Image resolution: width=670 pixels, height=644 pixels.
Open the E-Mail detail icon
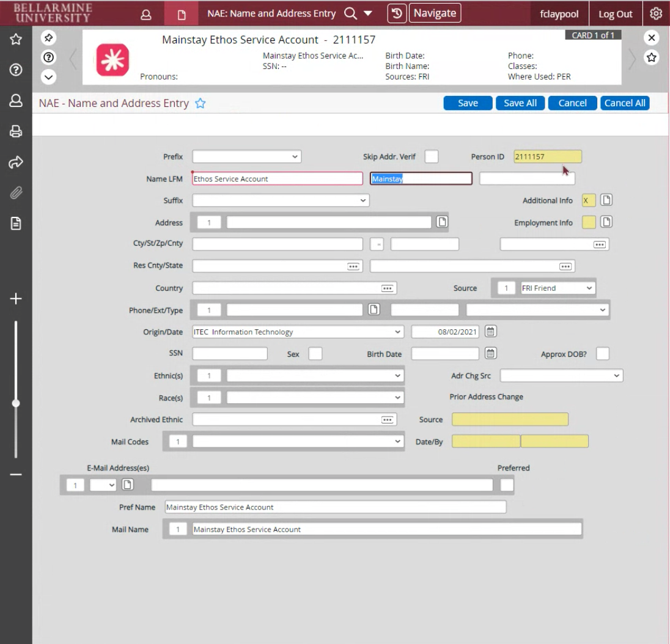127,485
